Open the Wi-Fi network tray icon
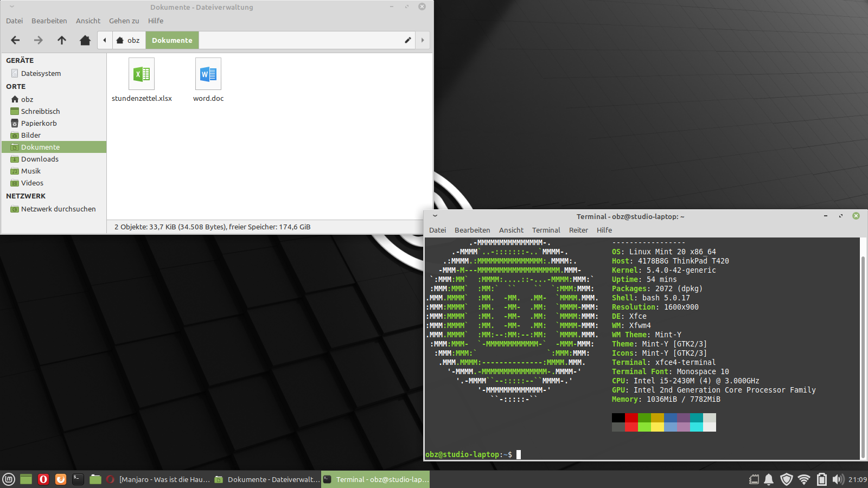868x488 pixels. click(804, 479)
